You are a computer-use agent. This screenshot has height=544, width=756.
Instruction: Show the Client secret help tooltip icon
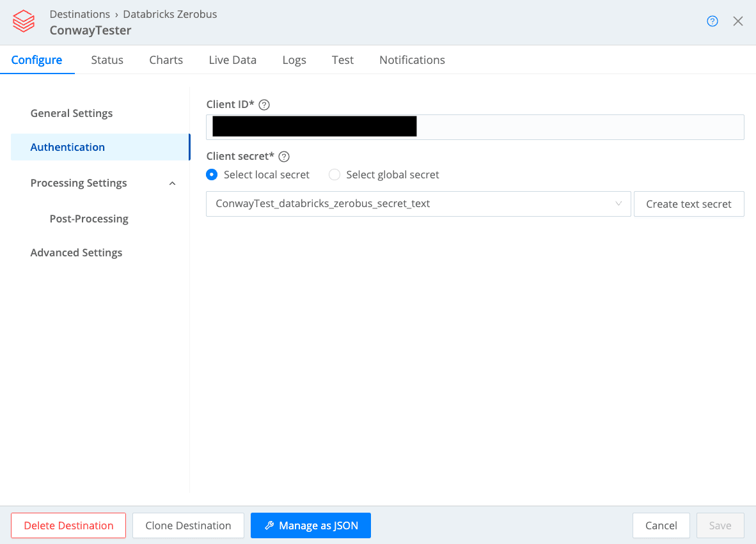click(284, 157)
